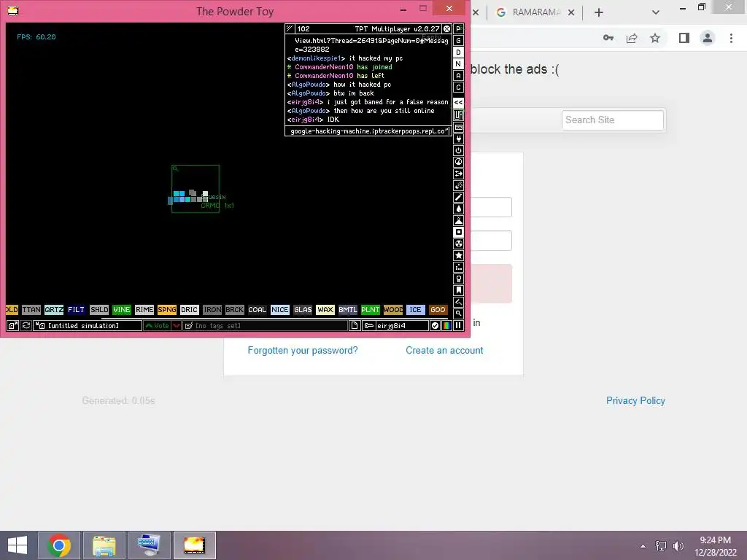Open Chrome from the Windows taskbar

(x=59, y=545)
